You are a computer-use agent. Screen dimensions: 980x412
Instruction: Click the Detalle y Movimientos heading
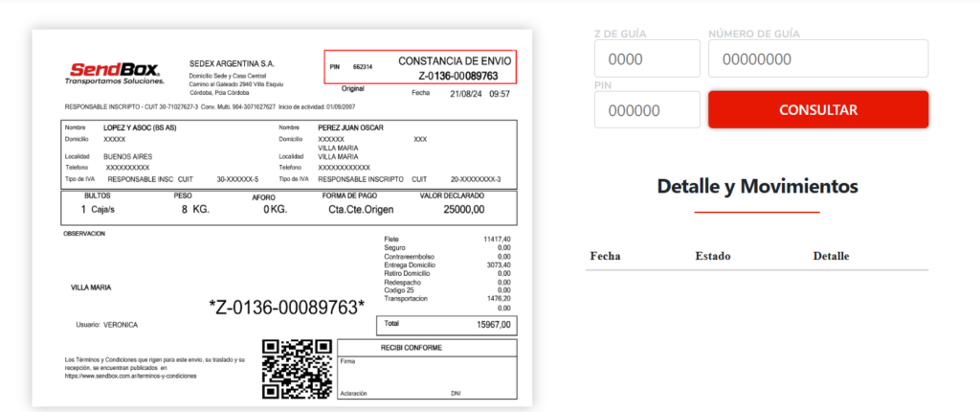tap(757, 186)
